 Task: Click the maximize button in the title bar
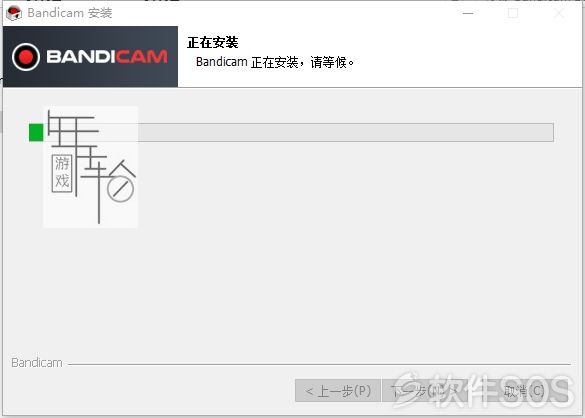[x=513, y=13]
